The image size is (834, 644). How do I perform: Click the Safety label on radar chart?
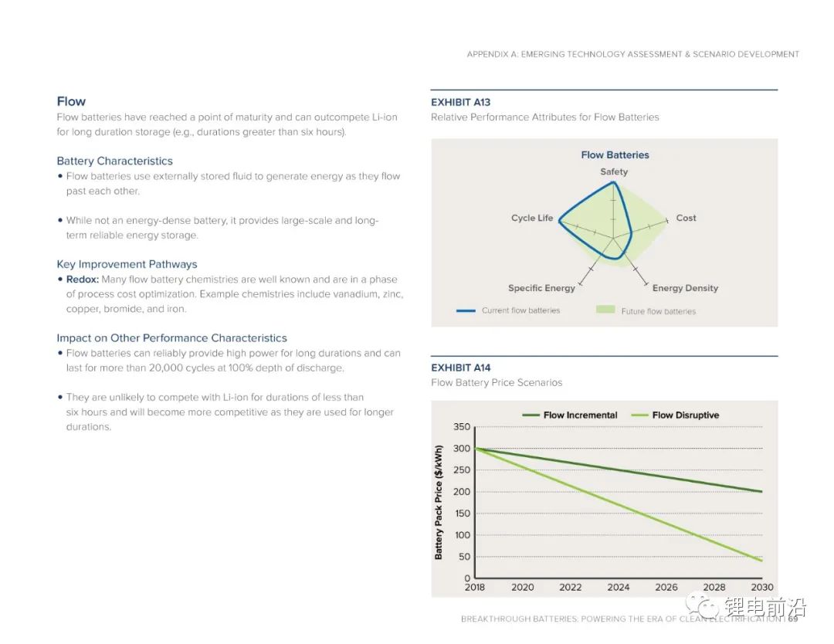[614, 171]
